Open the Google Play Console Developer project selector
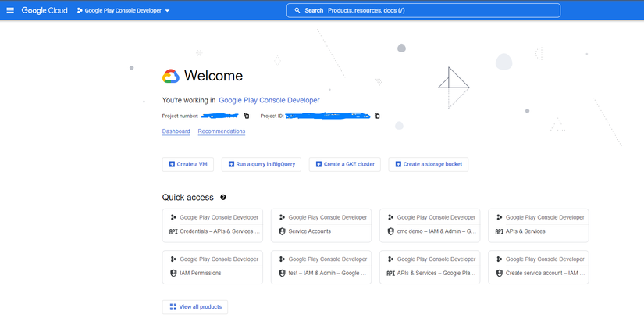Viewport: 644px width, 329px height. click(x=123, y=11)
